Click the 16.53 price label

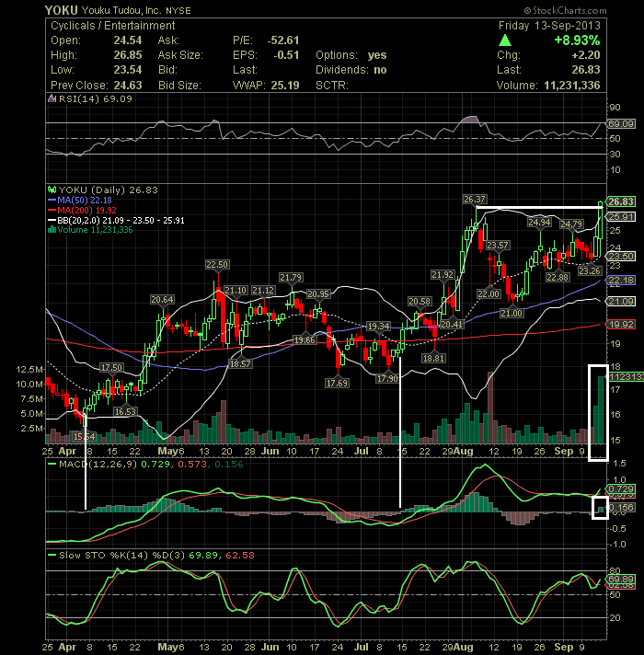126,412
